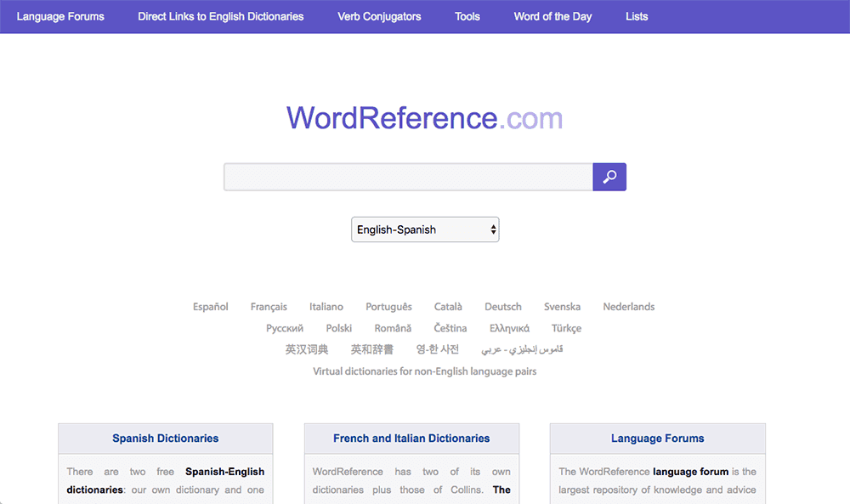The image size is (850, 504).
Task: Switch site language to Türkçe
Action: tap(566, 328)
